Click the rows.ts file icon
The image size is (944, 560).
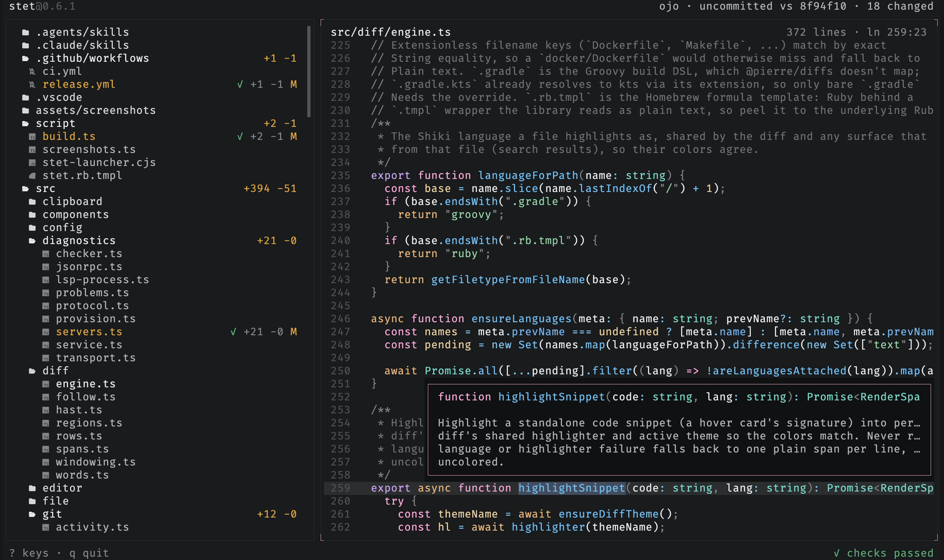click(x=46, y=436)
